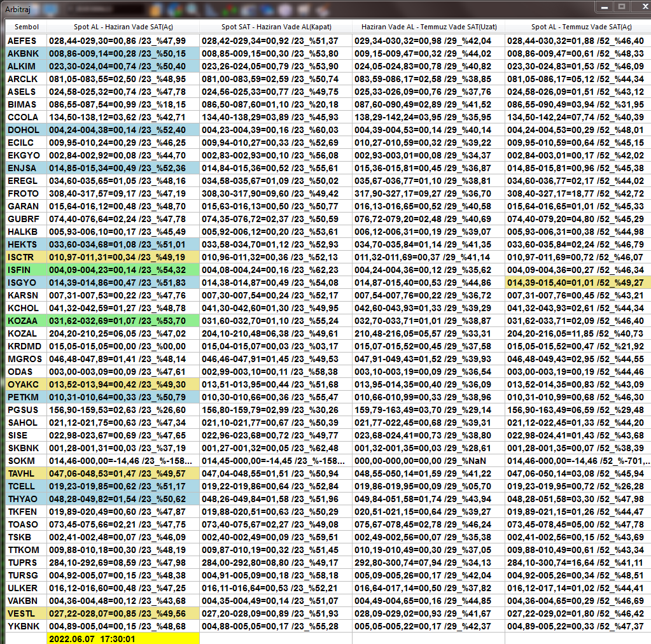The width and height of the screenshot is (651, 644).
Task: Click the 'Spot SAT - Haziran Vade AL(Kapat)' header
Action: click(x=276, y=27)
